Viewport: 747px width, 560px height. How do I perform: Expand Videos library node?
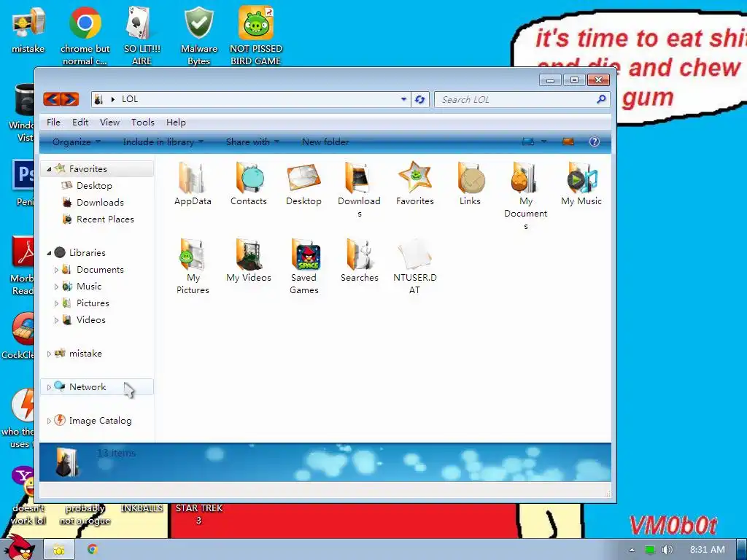pyautogui.click(x=56, y=320)
